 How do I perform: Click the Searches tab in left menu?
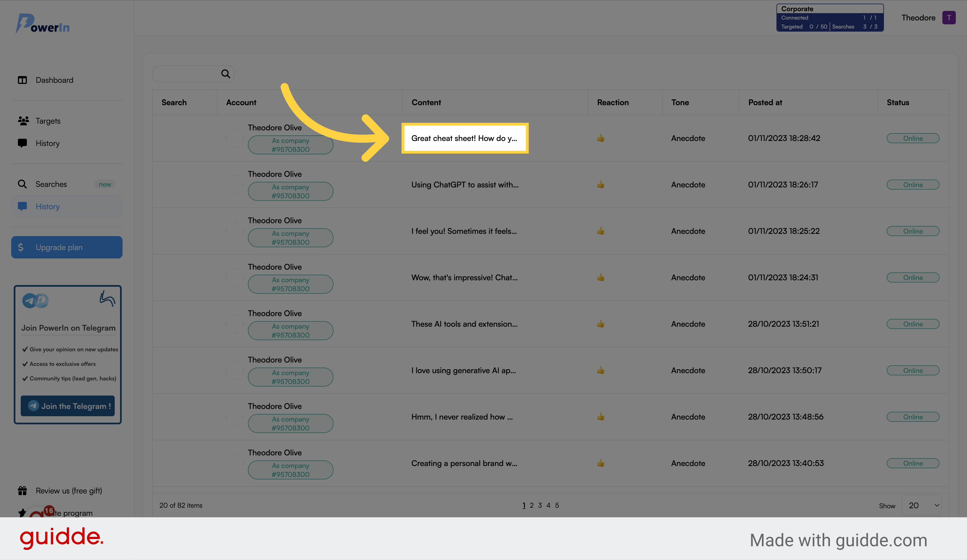point(51,183)
